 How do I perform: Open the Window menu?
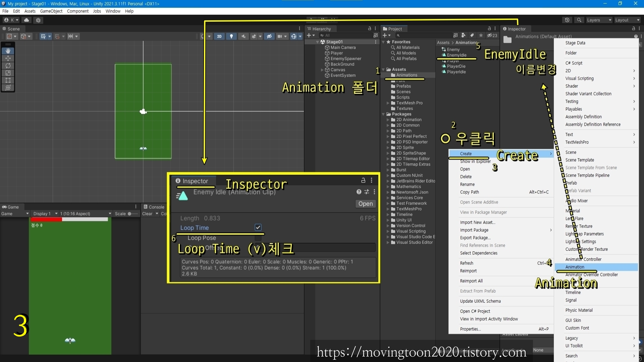click(113, 11)
